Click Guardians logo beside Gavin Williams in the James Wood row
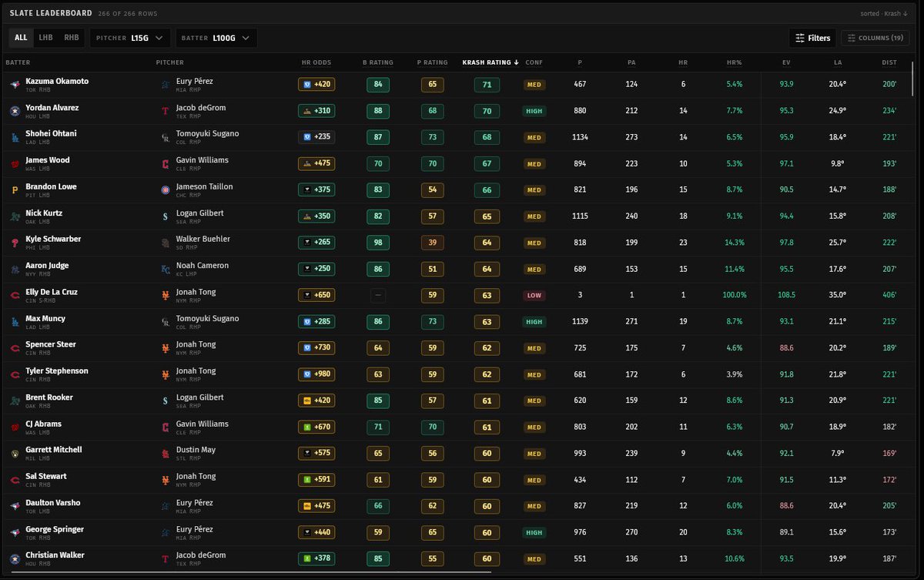 pyautogui.click(x=164, y=164)
